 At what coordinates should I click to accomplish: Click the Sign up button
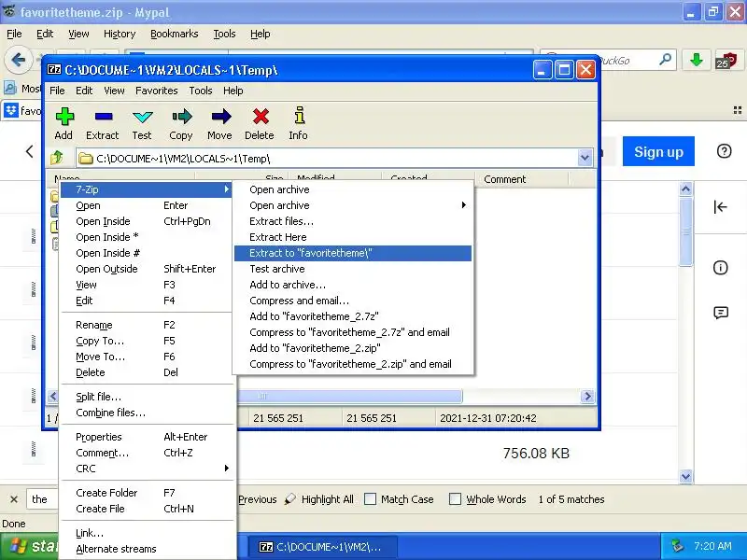coord(658,151)
